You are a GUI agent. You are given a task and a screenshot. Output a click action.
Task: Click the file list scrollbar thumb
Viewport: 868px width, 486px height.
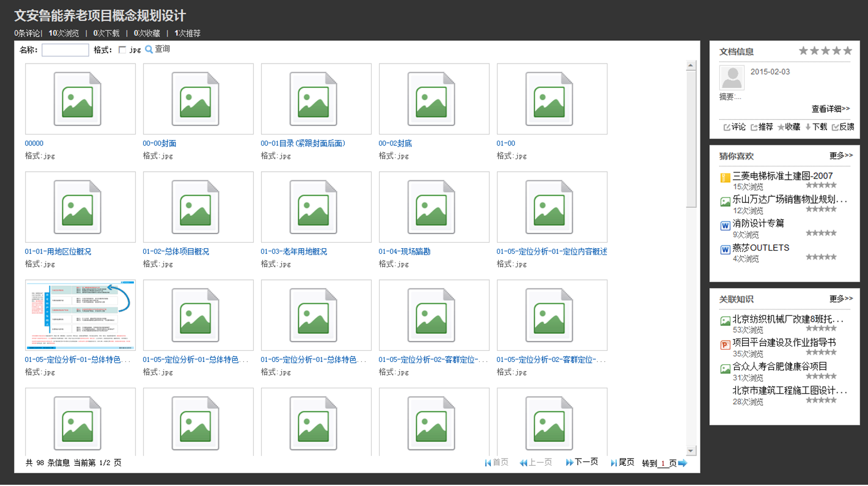691,139
